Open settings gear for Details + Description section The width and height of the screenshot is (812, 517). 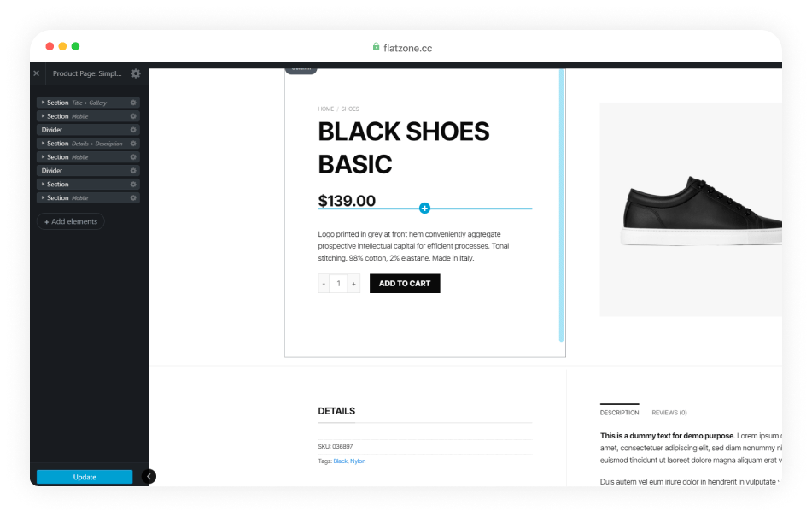pos(133,144)
